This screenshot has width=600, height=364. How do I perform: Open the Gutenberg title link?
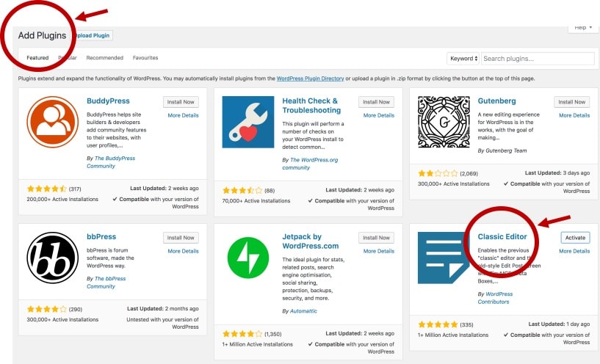[496, 101]
